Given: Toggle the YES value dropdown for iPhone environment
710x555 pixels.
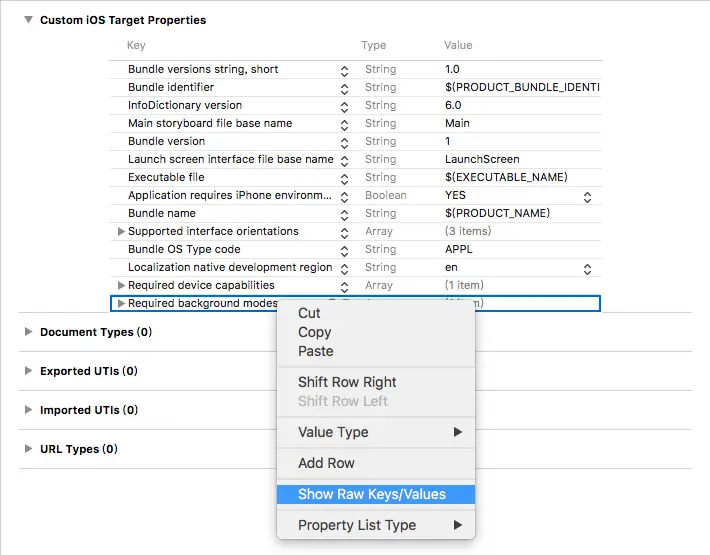Looking at the screenshot, I should 587,196.
